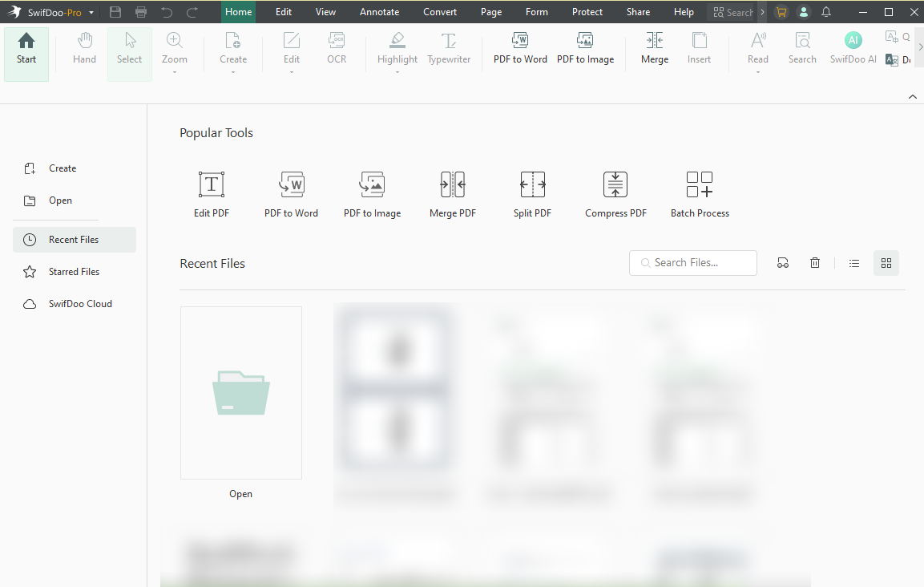Expand the Read dropdown

tap(758, 72)
